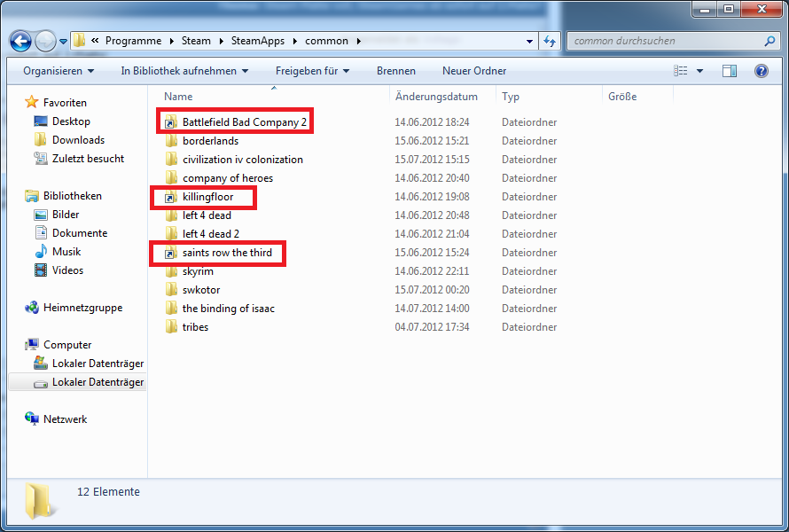Viewport: 789px width, 532px height.
Task: Select the left 4 dead folder icon
Action: click(171, 215)
